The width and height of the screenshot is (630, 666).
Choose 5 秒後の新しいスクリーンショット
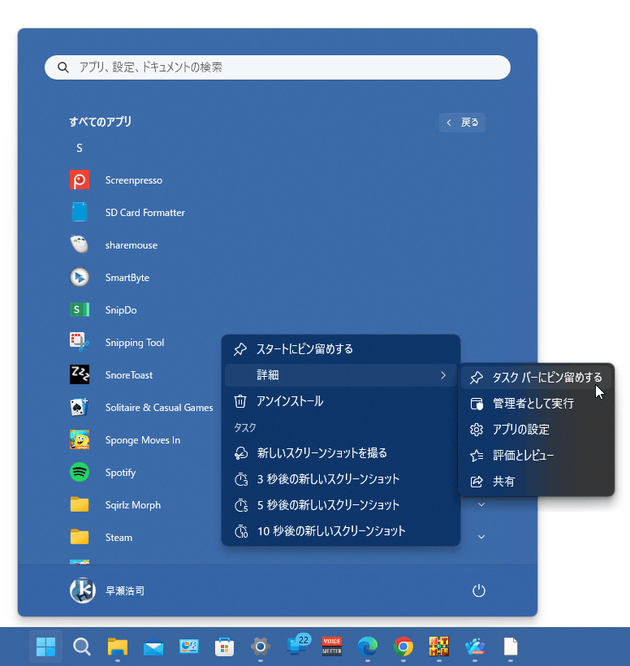coord(341,505)
